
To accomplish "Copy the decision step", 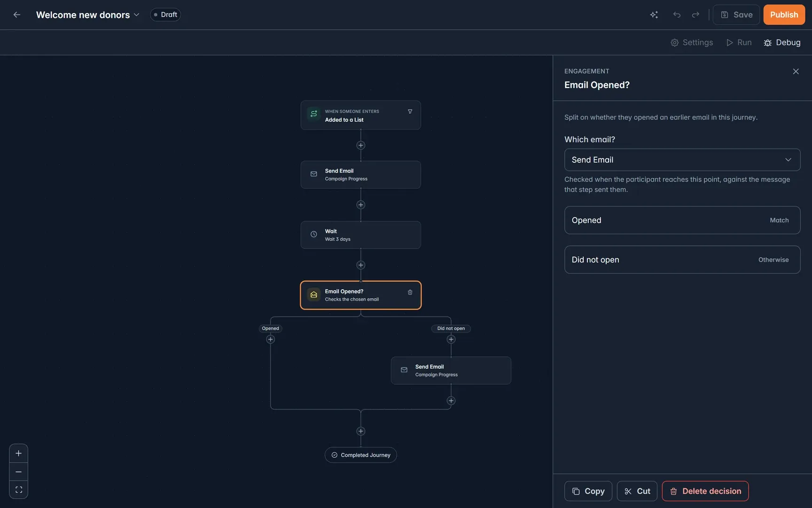I will click(x=588, y=491).
